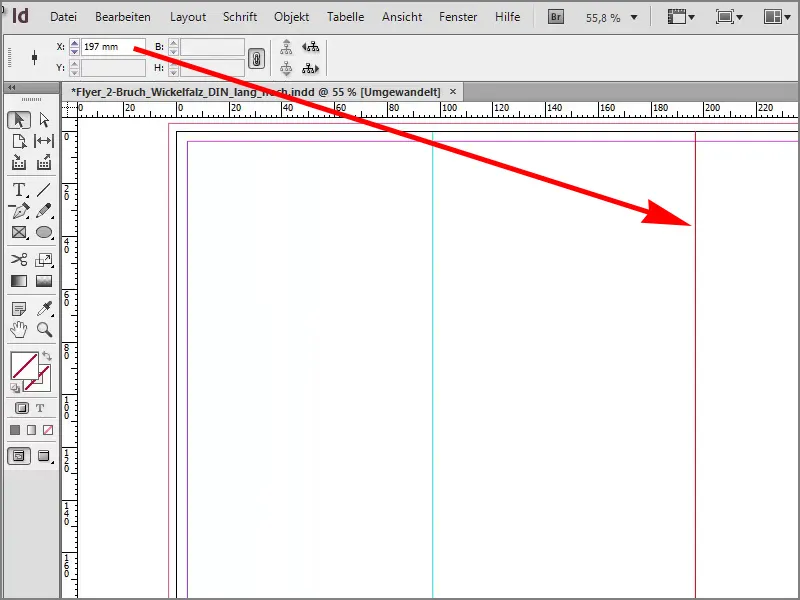Select the Gap tool
This screenshot has width=800, height=600.
44,141
